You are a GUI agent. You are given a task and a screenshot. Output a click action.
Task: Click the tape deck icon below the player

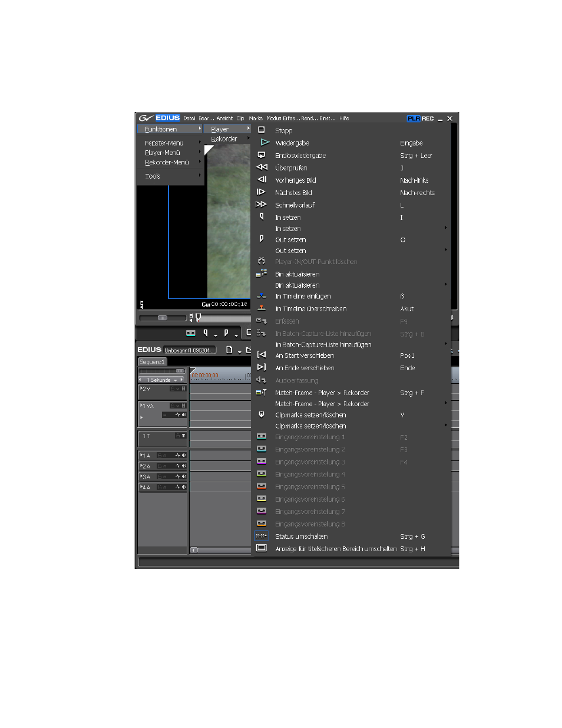click(190, 333)
